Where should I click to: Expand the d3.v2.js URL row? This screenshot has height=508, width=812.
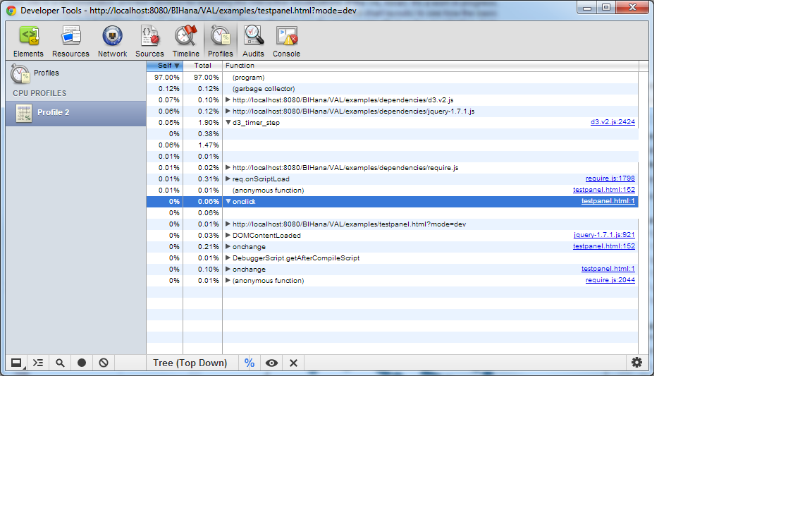point(228,99)
